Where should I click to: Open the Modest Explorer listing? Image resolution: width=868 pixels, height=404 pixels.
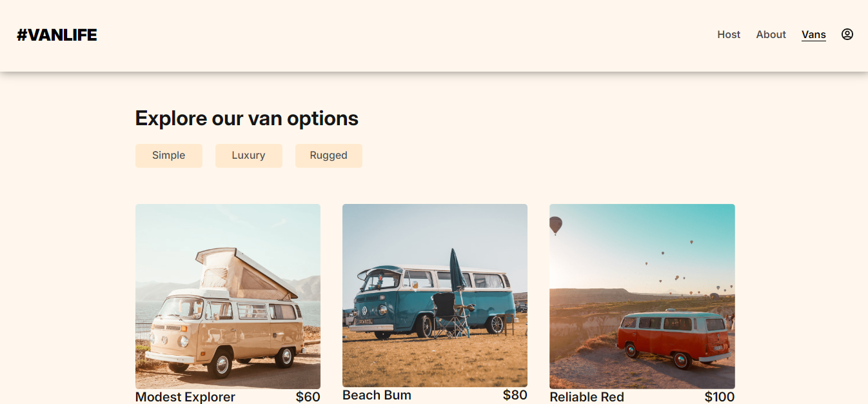point(185,397)
